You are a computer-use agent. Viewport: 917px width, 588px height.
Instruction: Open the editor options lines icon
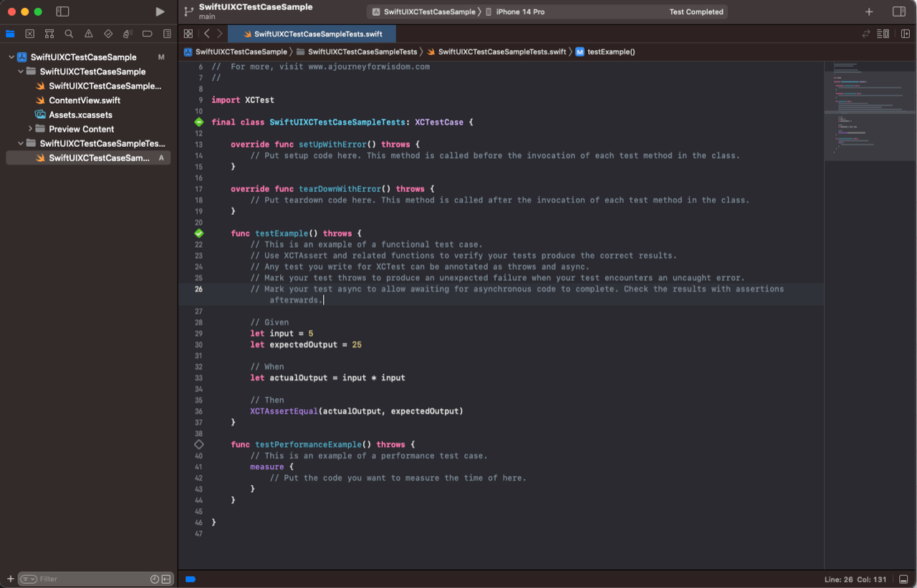[x=883, y=34]
